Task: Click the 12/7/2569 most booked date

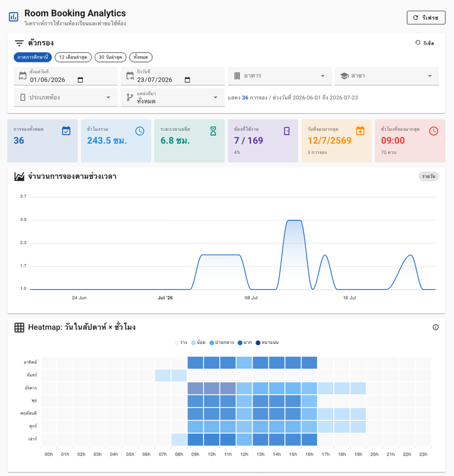Action: pos(330,140)
